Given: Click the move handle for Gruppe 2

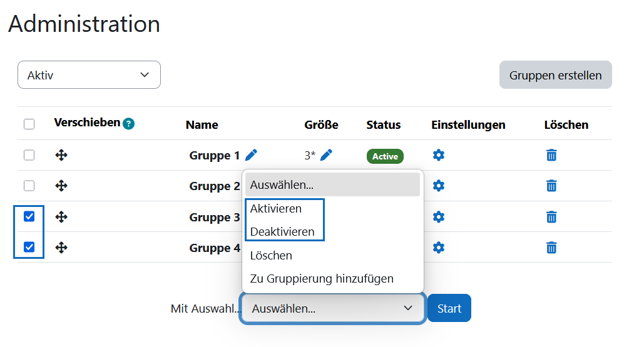Looking at the screenshot, I should point(61,186).
